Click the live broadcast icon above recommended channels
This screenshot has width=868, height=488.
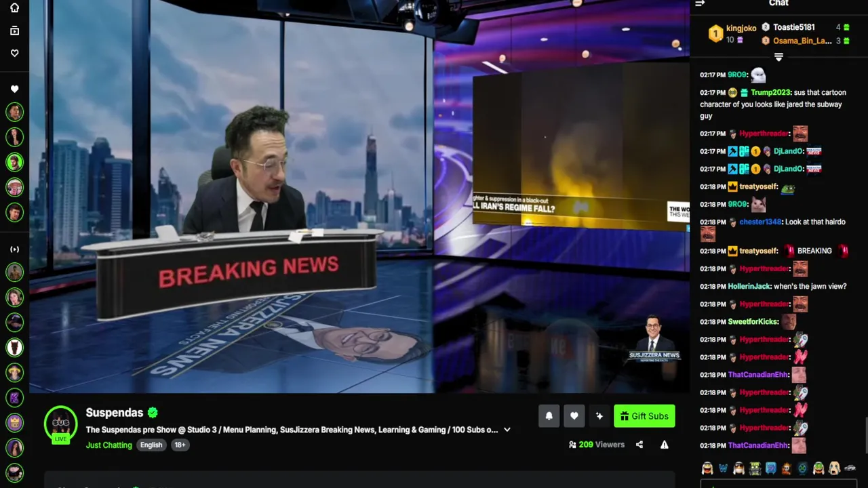(14, 249)
